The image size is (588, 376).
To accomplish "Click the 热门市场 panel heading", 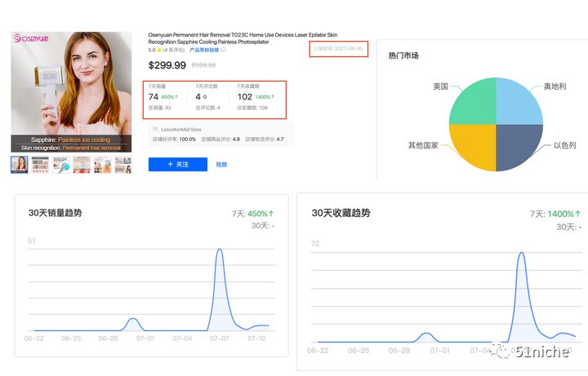I will pyautogui.click(x=403, y=55).
